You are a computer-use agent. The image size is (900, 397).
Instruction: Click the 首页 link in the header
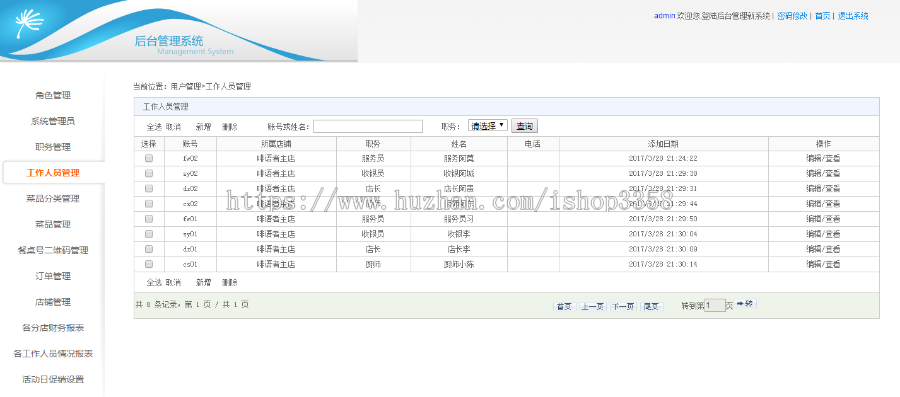823,16
